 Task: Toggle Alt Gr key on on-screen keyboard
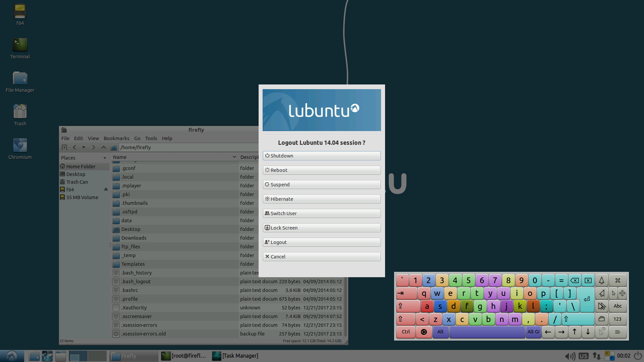pos(533,332)
